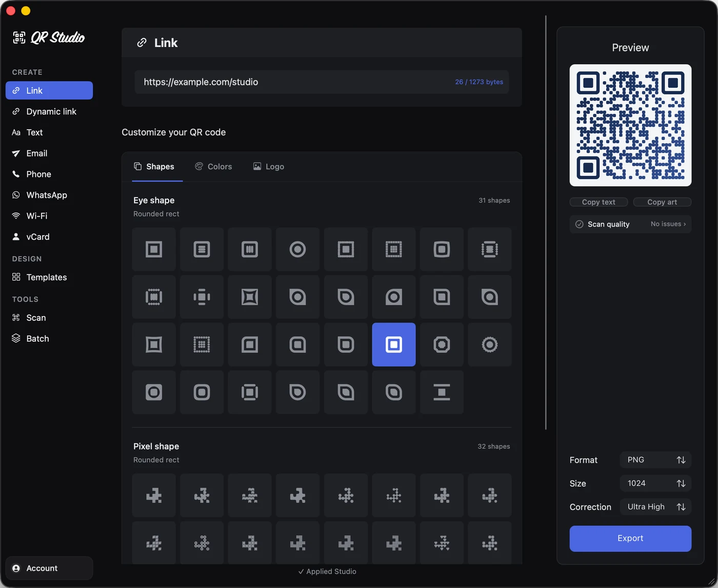Click the 'Customize your QR code' heading
The image size is (718, 588).
click(x=174, y=132)
